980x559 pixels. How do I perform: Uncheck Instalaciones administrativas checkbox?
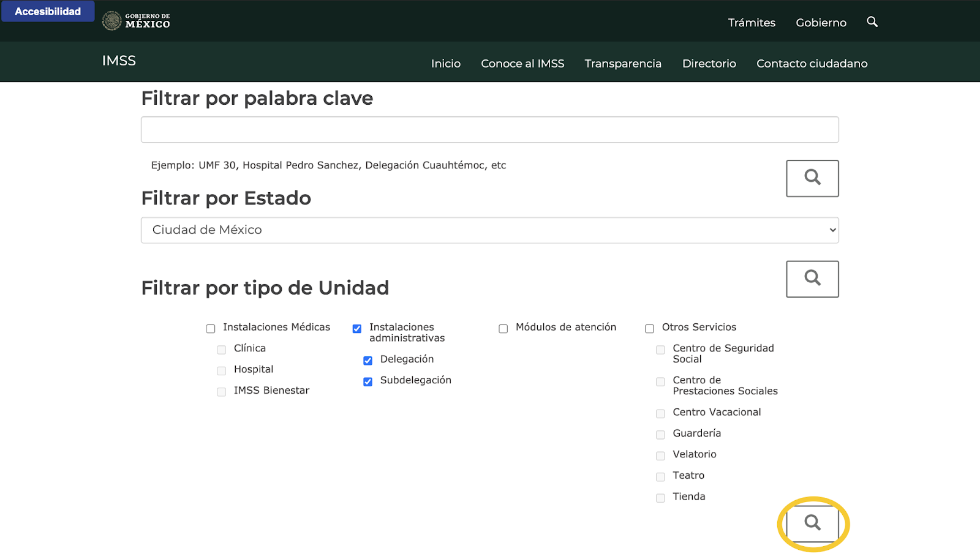click(x=357, y=329)
